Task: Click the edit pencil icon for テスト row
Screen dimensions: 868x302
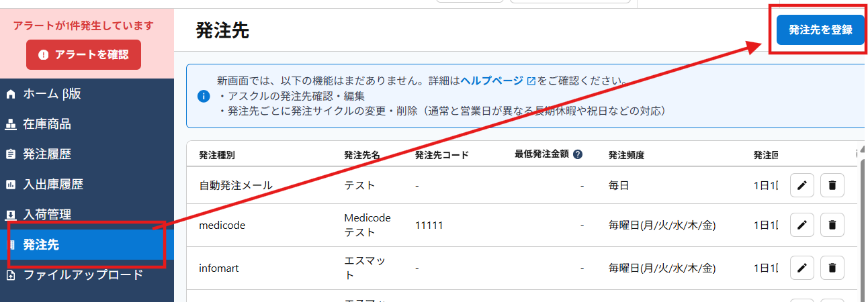Action: [x=801, y=185]
